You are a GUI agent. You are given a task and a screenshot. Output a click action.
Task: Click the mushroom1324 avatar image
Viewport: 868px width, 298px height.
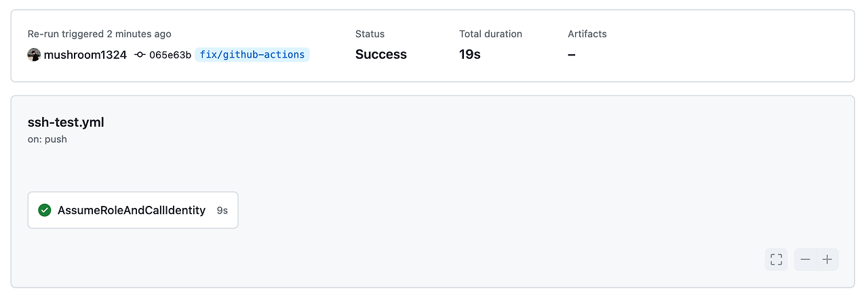pos(34,55)
